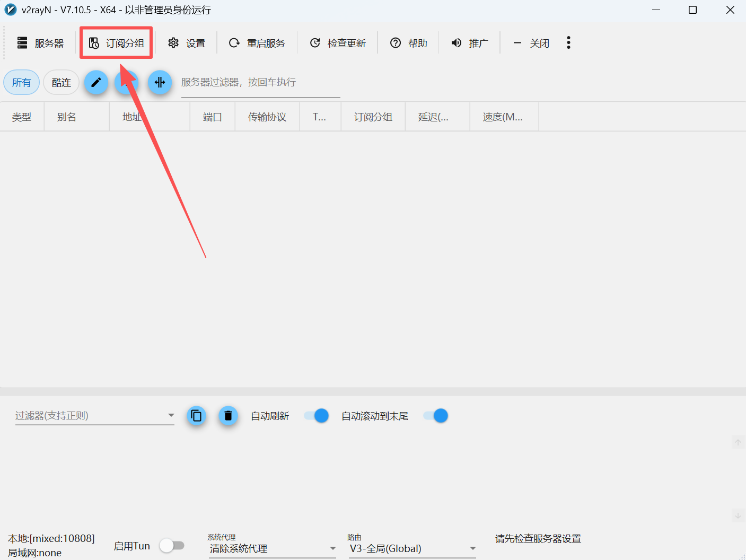Sort by the T... column header
Image resolution: width=746 pixels, height=560 pixels.
(320, 117)
